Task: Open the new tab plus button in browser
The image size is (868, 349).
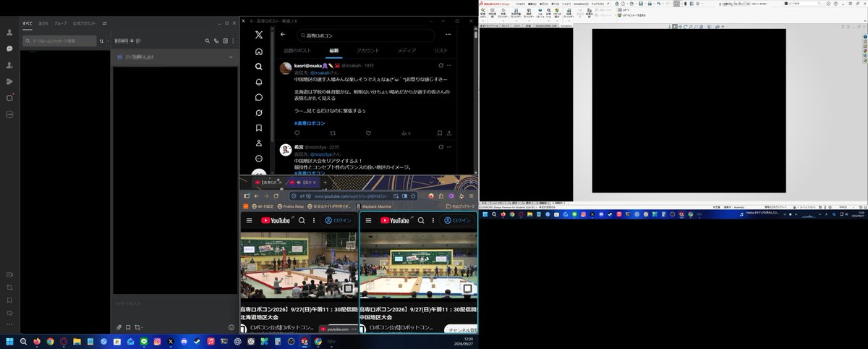Action: 325,182
